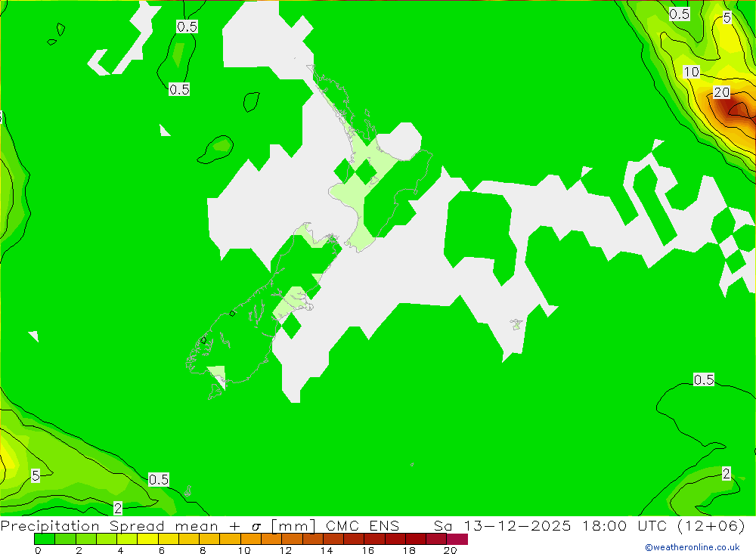Click the 2 contour label along the bottom-left edge
Viewport: 756px width, 554px height.
118,508
